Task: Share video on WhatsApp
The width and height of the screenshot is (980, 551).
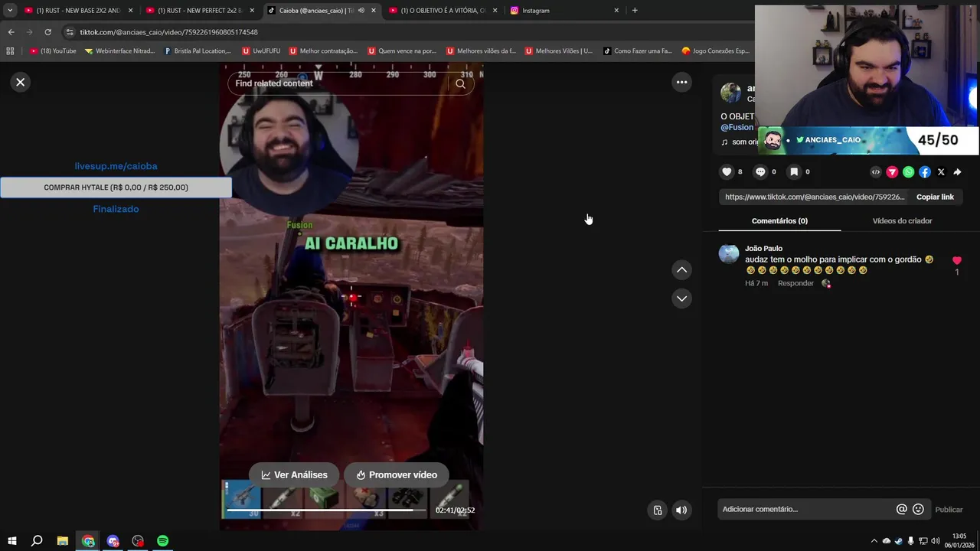Action: pyautogui.click(x=908, y=172)
